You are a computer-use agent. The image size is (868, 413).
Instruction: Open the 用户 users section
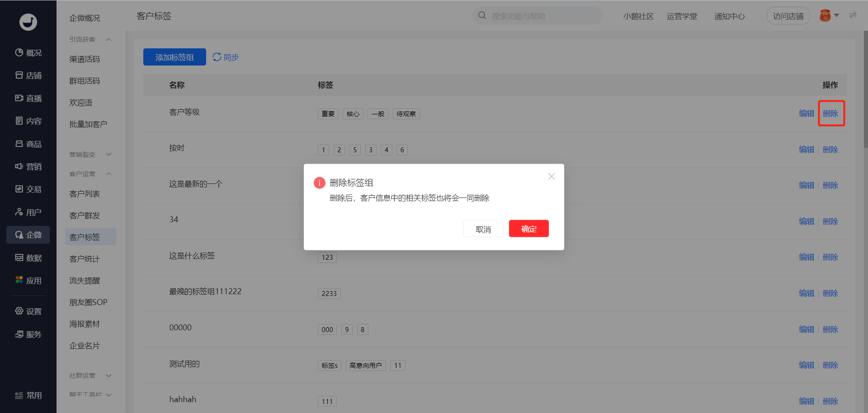click(x=28, y=212)
